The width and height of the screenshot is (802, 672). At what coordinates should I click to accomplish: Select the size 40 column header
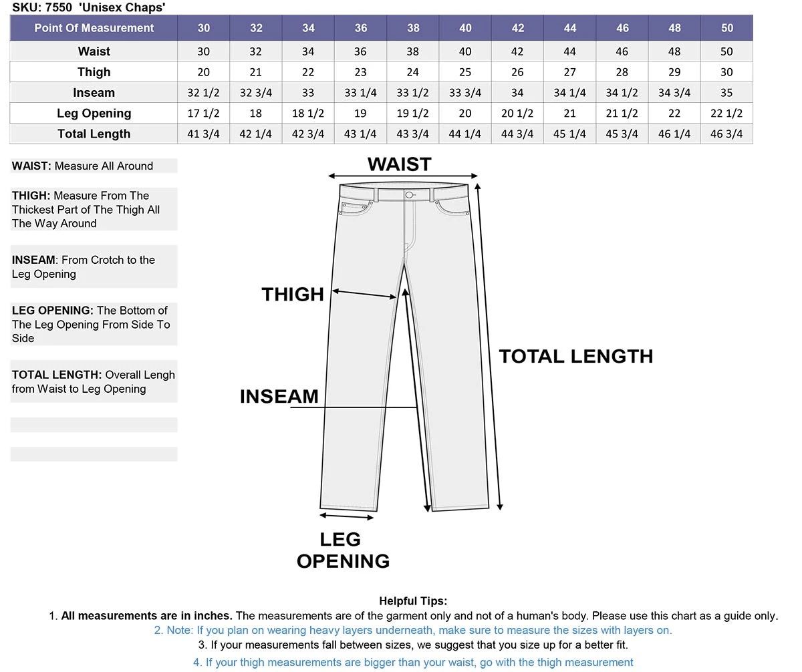point(465,28)
